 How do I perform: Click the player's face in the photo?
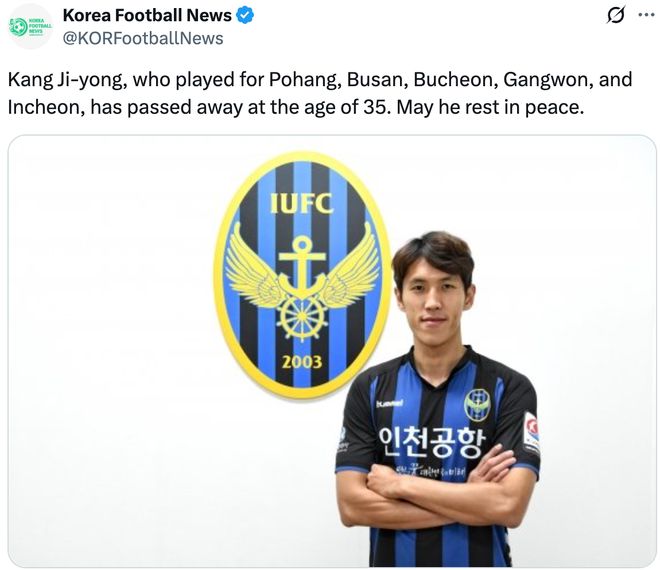tap(435, 299)
